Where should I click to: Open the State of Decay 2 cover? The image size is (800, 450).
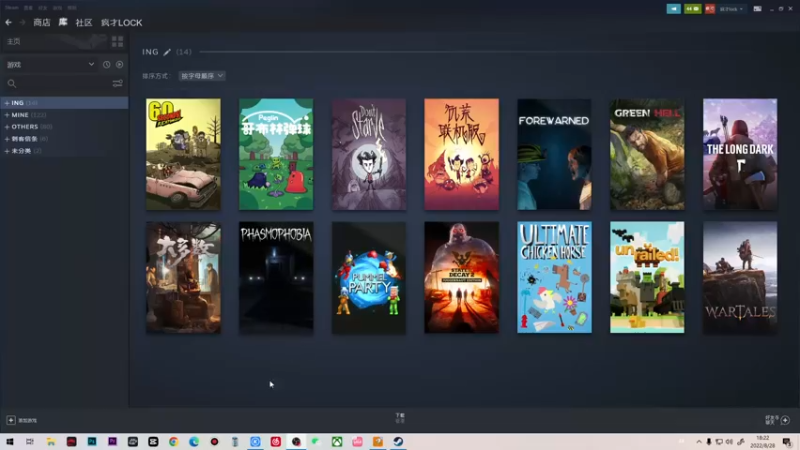tap(462, 278)
